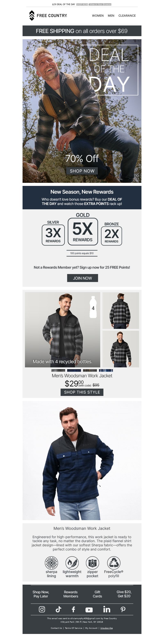Click the JOIN NOW rewards button
Screen dimensions: 164x644
82,278
